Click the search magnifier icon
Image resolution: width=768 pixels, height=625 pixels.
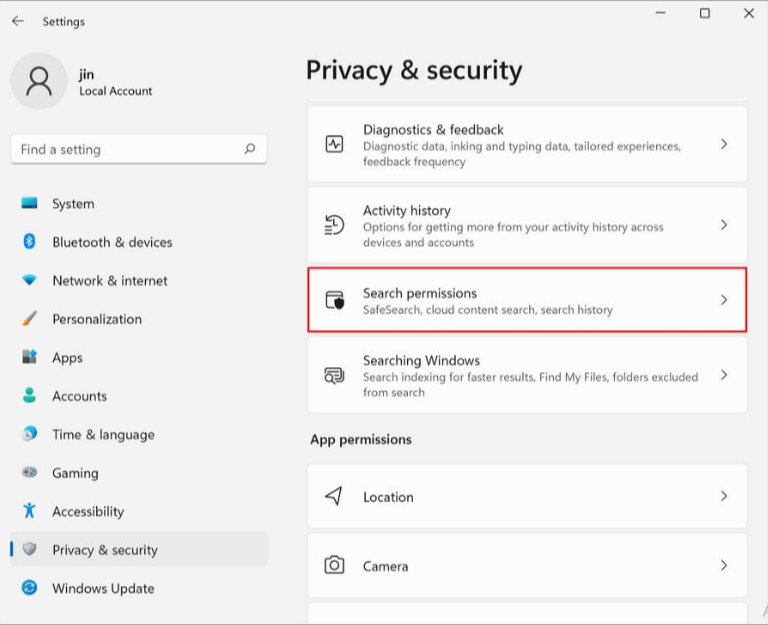(x=250, y=148)
